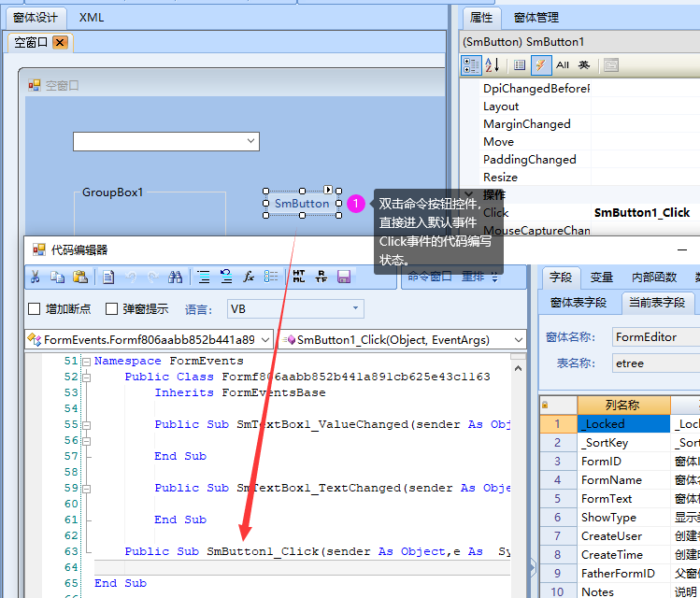
Task: Collapse Sub fold marker at line 55
Action: coord(87,425)
